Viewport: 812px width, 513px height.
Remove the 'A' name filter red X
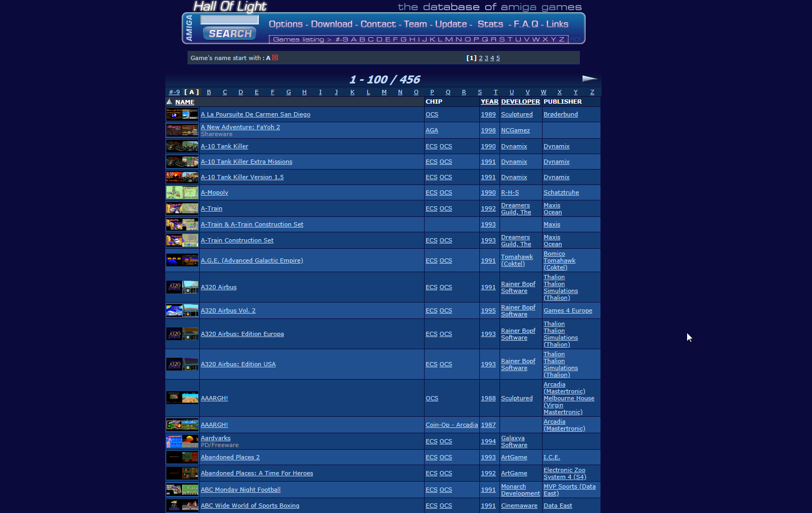(275, 58)
